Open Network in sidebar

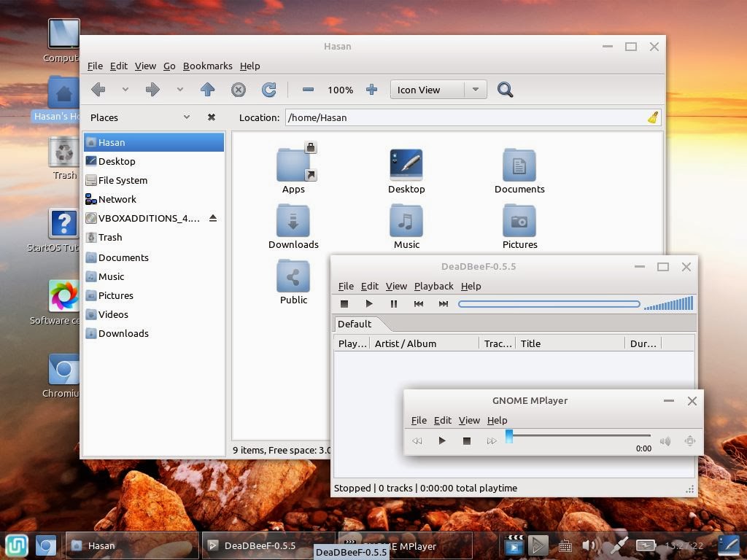(x=154, y=200)
